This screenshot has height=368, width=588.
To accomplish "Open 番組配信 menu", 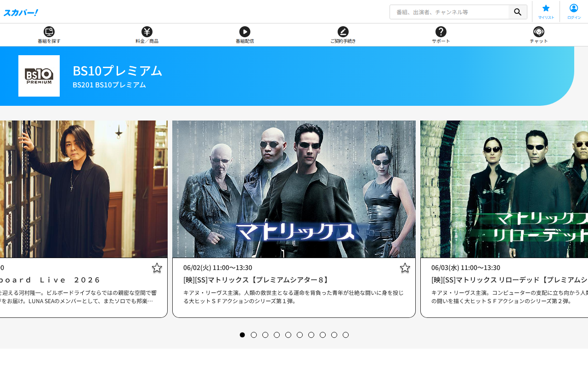I will [245, 35].
